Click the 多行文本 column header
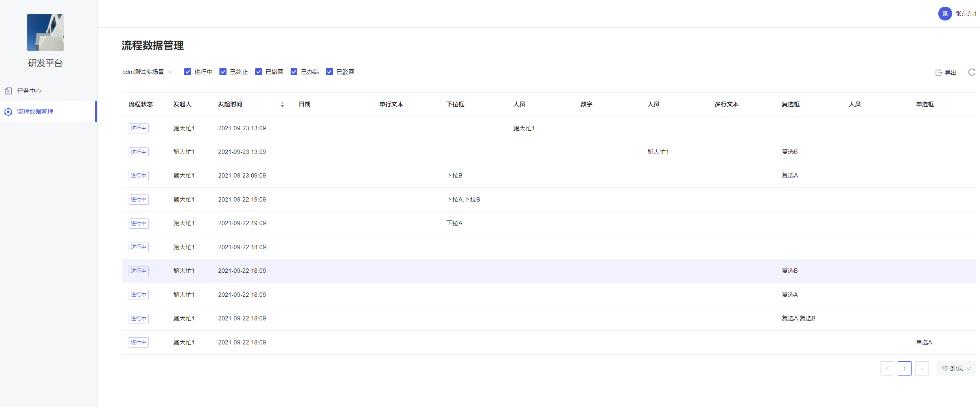 727,104
